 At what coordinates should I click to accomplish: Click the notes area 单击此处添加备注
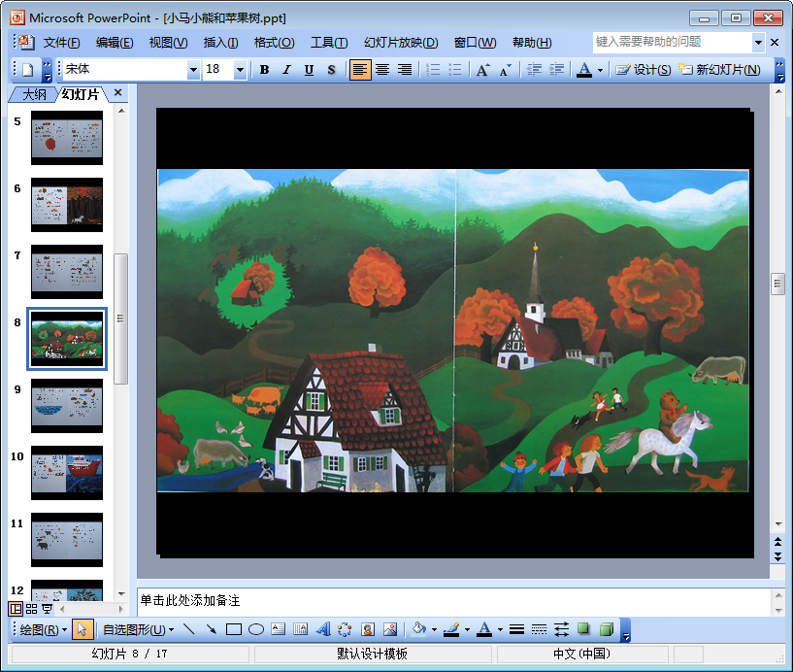pyautogui.click(x=453, y=601)
